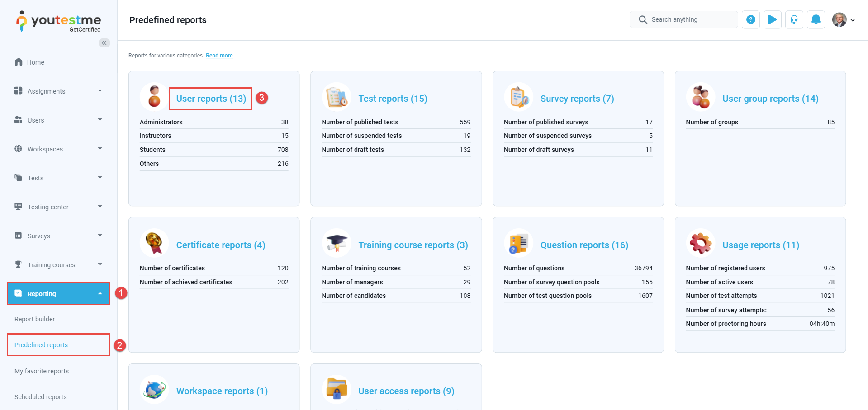Click the Tests sidebar icon
The width and height of the screenshot is (868, 410).
click(x=19, y=178)
